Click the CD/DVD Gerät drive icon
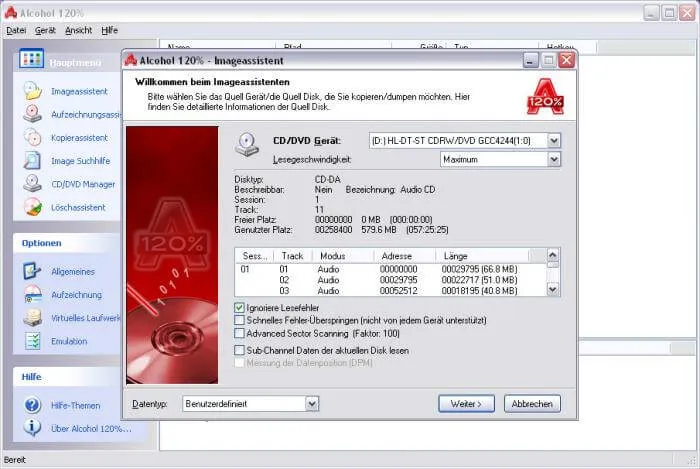Image resolution: width=700 pixels, height=469 pixels. 247,145
